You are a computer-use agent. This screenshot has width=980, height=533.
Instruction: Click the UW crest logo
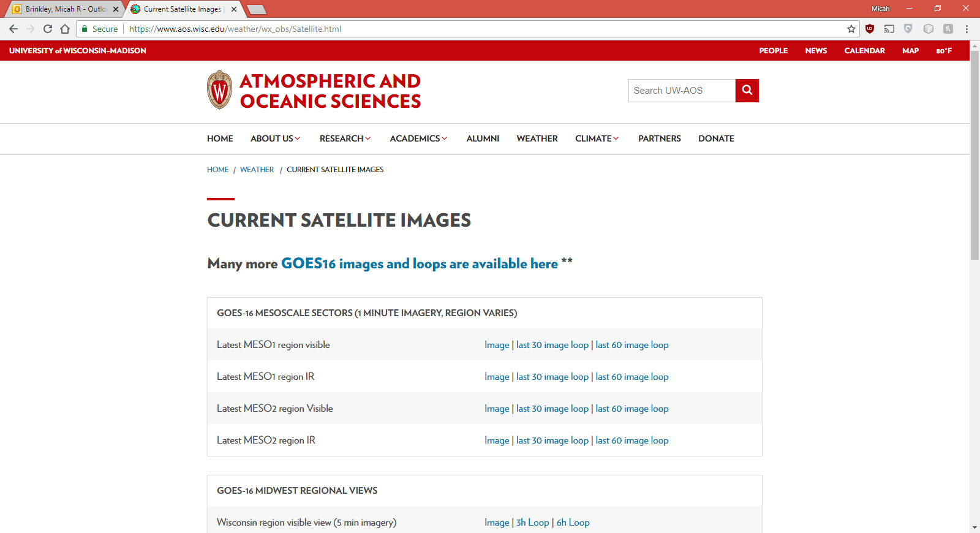point(219,89)
